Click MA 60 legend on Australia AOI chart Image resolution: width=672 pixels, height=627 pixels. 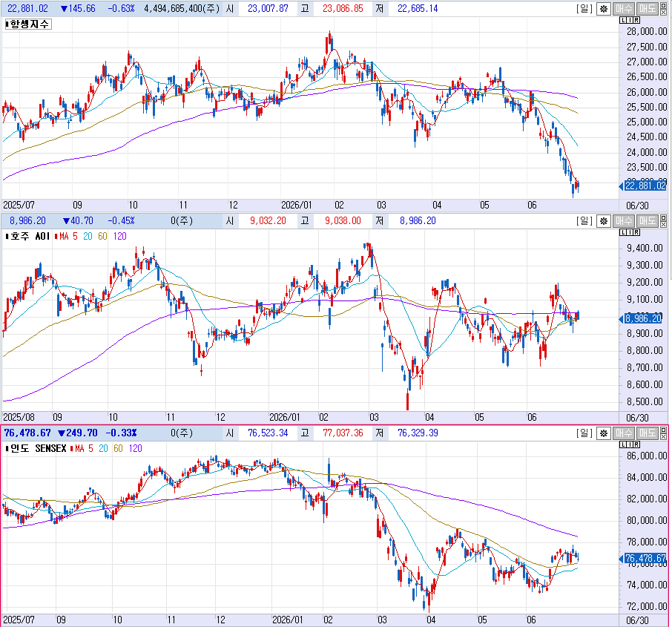click(103, 236)
